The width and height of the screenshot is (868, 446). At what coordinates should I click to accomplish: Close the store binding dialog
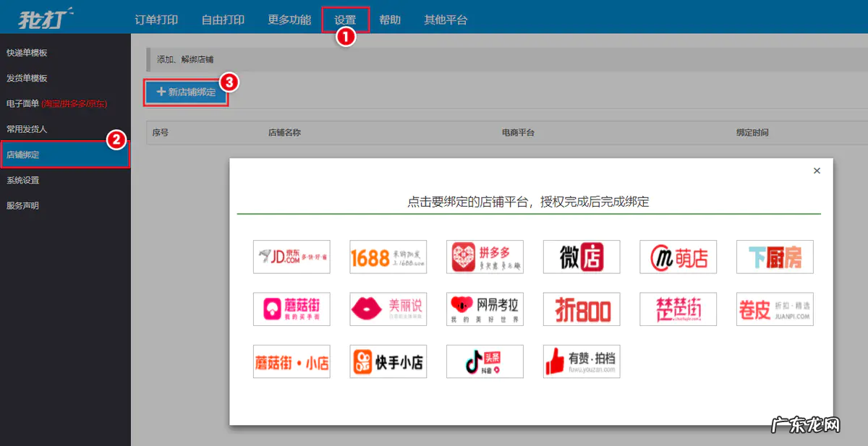coord(817,171)
